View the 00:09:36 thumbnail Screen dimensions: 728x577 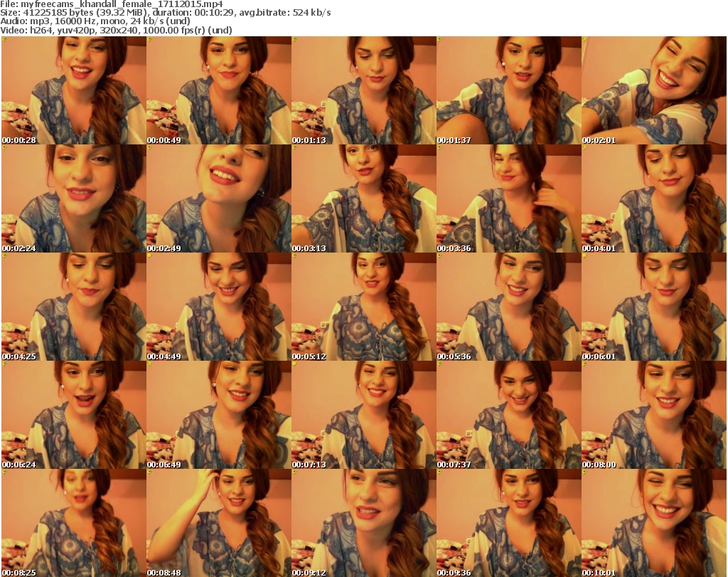point(509,523)
